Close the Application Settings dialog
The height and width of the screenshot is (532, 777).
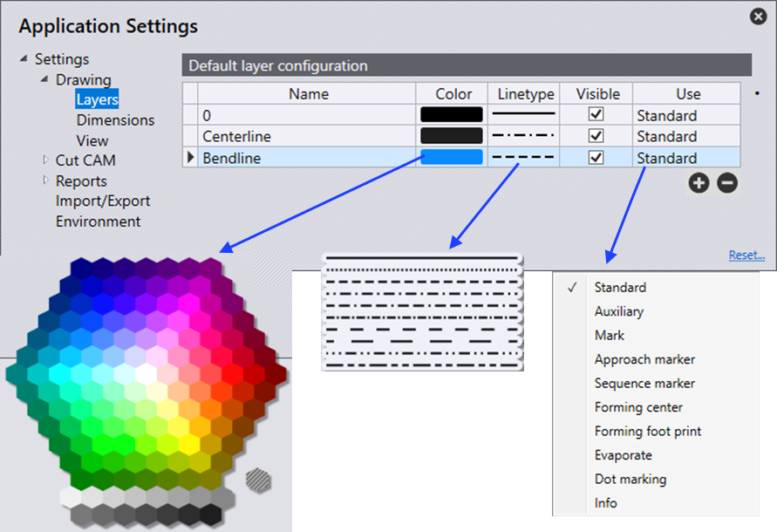click(x=759, y=16)
